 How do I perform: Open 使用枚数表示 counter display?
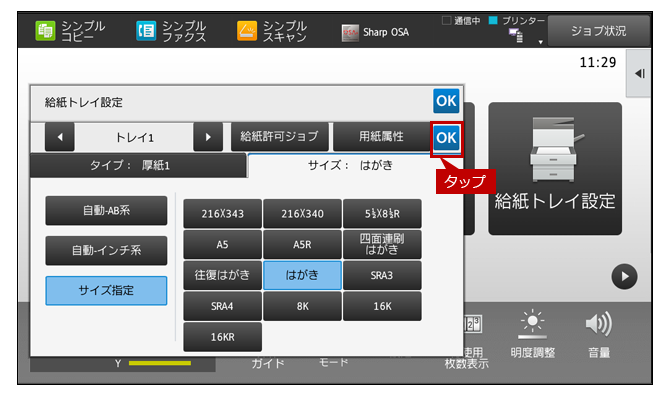click(472, 342)
